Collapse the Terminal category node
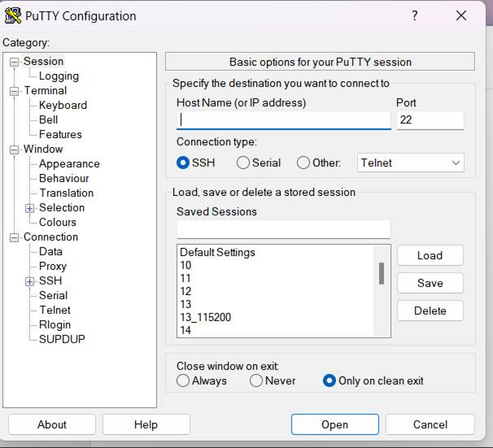Image resolution: width=493 pixels, height=448 pixels. (14, 91)
